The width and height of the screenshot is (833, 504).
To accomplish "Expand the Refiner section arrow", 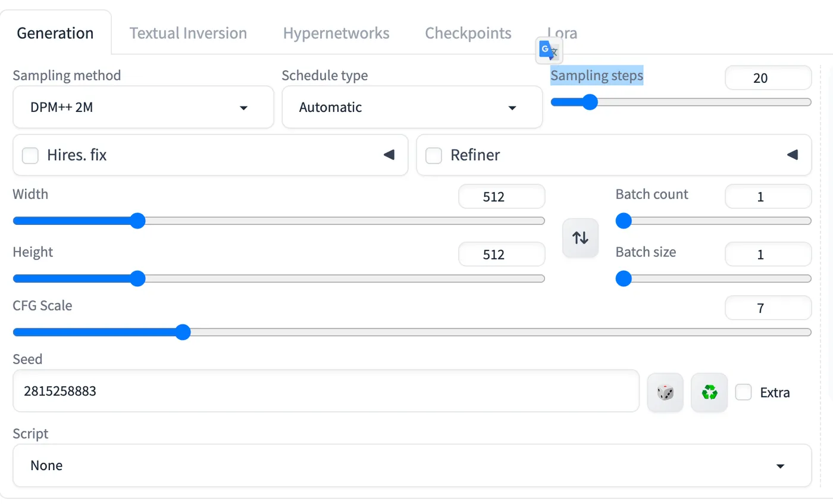I will click(792, 155).
